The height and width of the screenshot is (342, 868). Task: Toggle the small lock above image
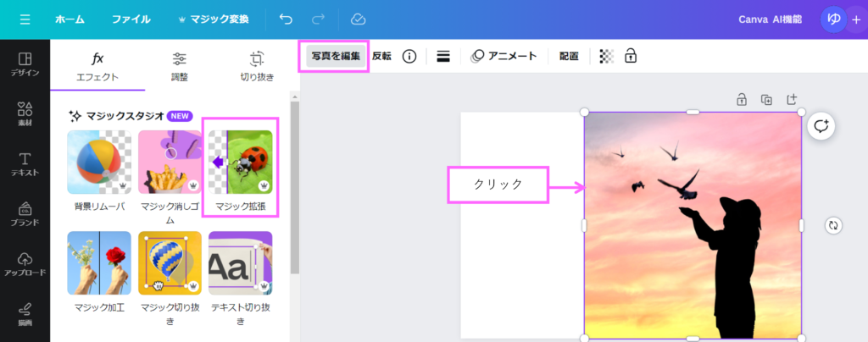click(741, 100)
